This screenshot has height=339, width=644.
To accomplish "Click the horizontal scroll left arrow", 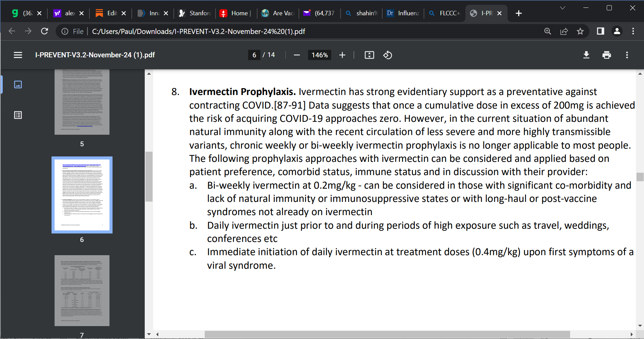I will tap(157, 334).
